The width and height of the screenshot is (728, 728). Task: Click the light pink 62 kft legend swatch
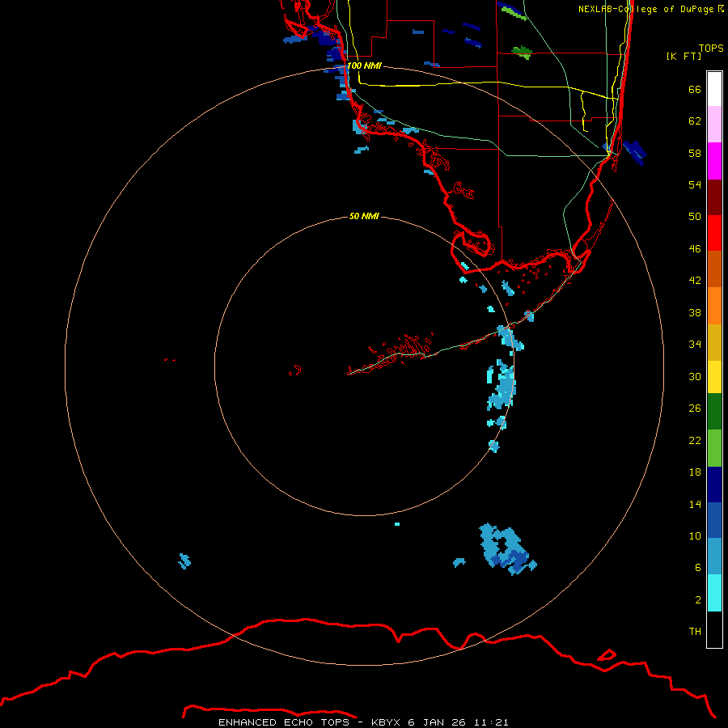point(714,125)
